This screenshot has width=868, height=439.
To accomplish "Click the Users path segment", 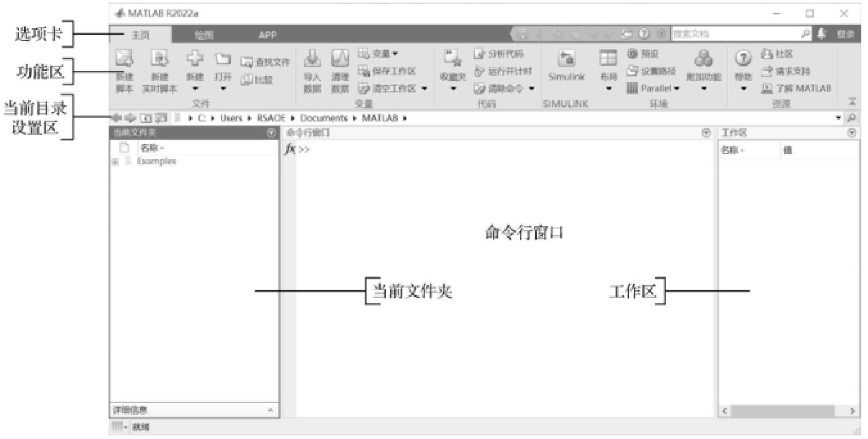I will pos(231,118).
